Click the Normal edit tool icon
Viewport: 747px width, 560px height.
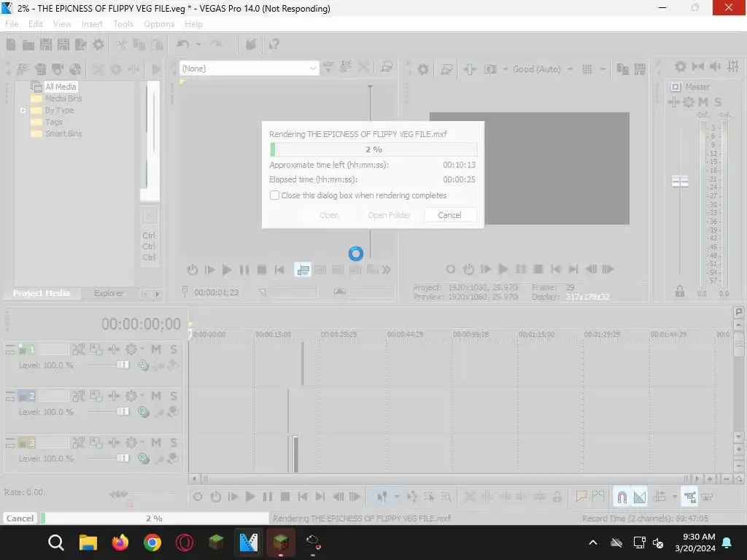pos(382,497)
